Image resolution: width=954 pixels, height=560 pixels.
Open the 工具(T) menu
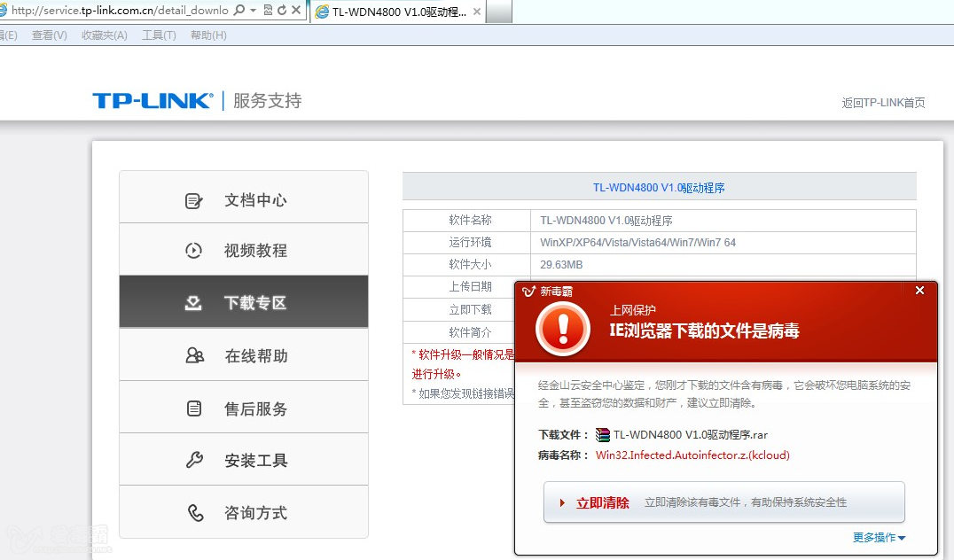coord(159,35)
